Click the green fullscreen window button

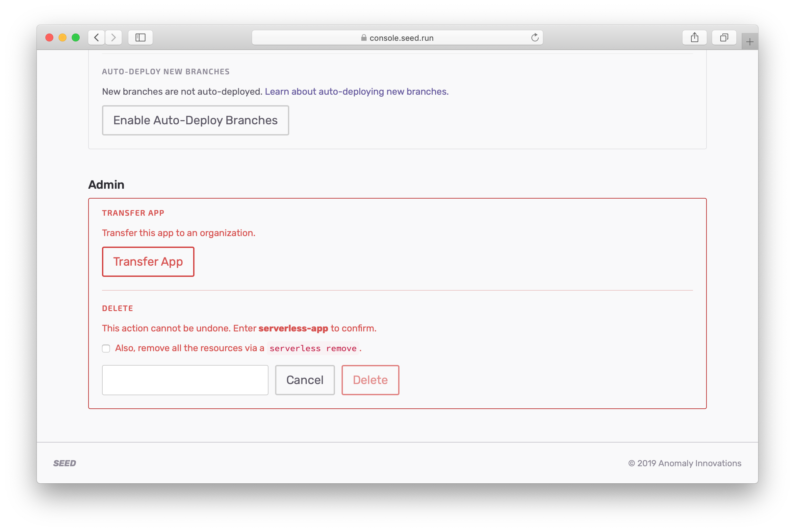pyautogui.click(x=76, y=37)
